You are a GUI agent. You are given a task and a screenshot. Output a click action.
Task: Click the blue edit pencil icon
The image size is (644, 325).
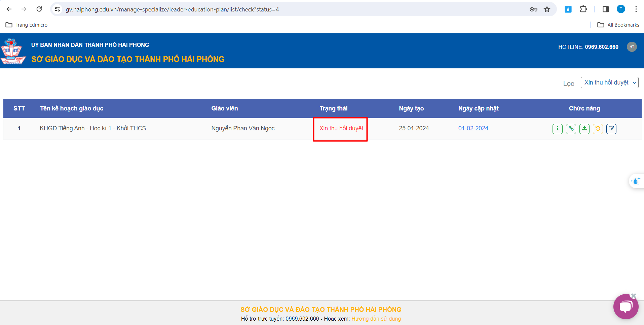click(611, 129)
